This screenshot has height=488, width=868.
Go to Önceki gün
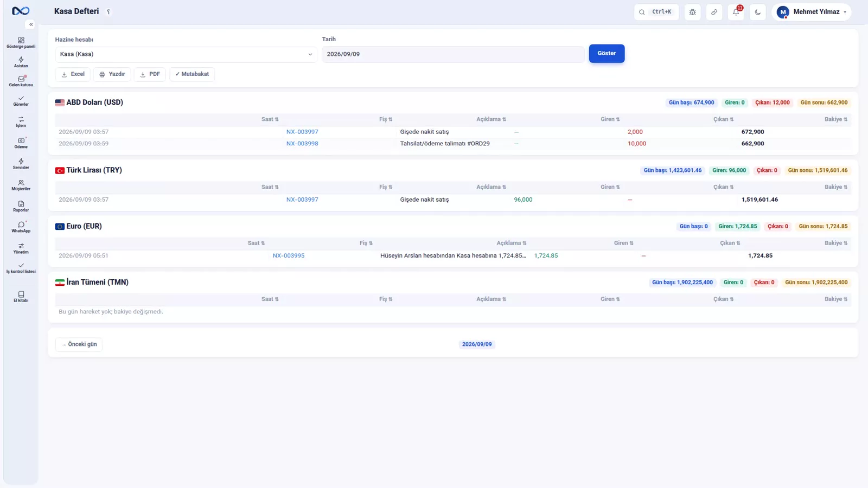point(79,344)
